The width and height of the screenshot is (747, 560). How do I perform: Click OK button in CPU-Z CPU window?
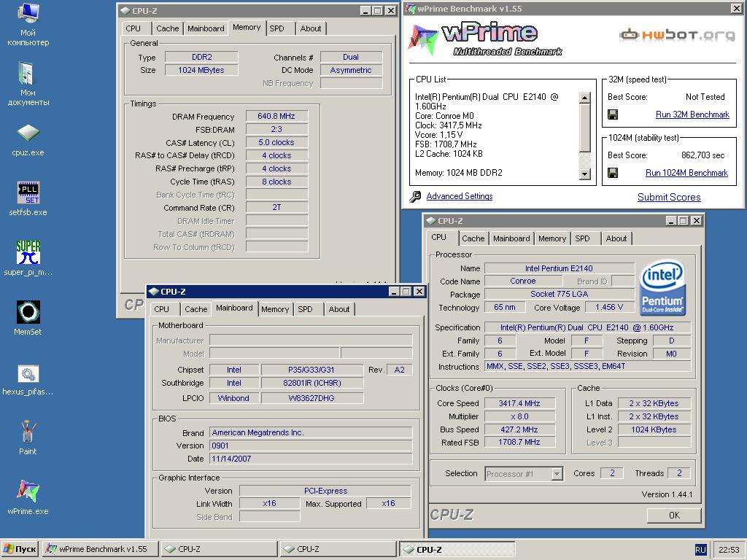(674, 516)
